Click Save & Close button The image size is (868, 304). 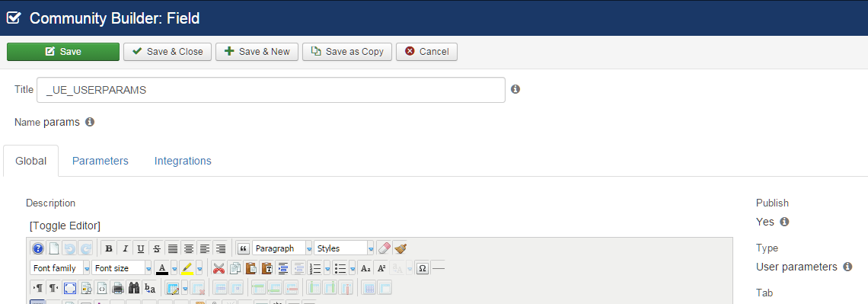coord(168,52)
